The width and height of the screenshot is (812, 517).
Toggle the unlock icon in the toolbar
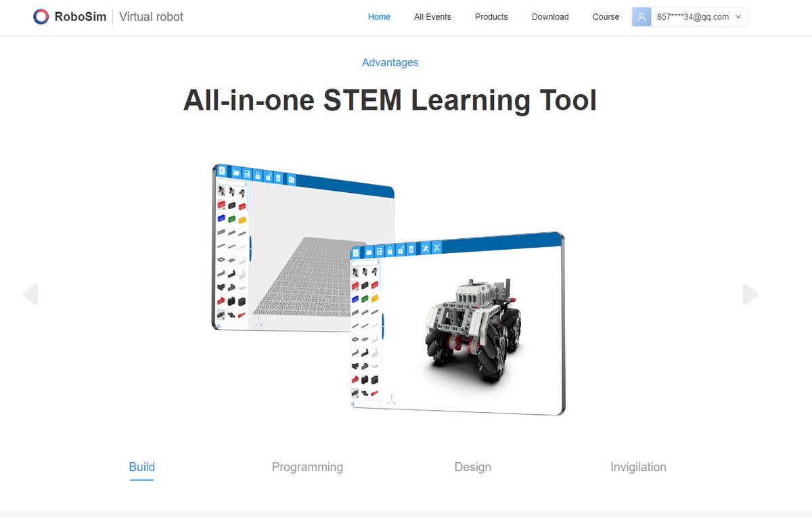(x=269, y=176)
